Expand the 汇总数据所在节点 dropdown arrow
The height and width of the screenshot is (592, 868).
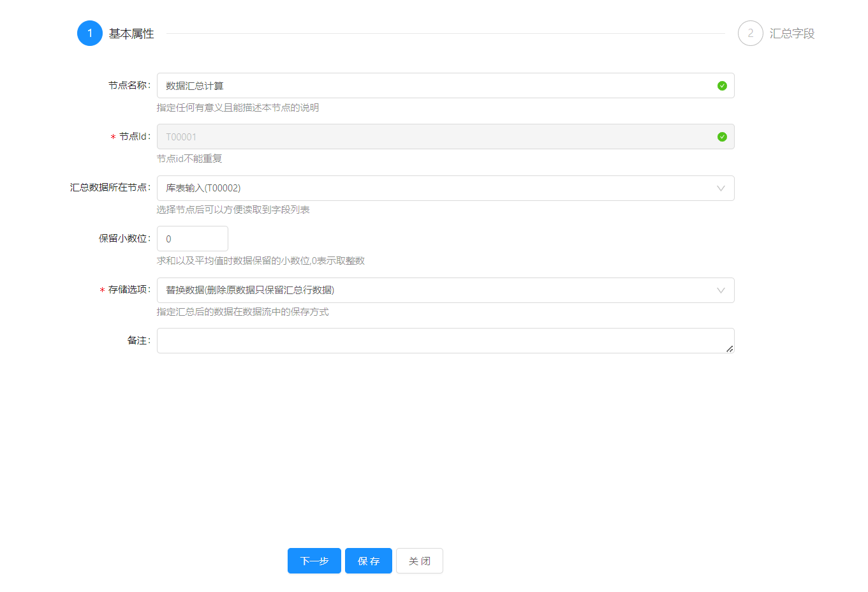tap(721, 188)
